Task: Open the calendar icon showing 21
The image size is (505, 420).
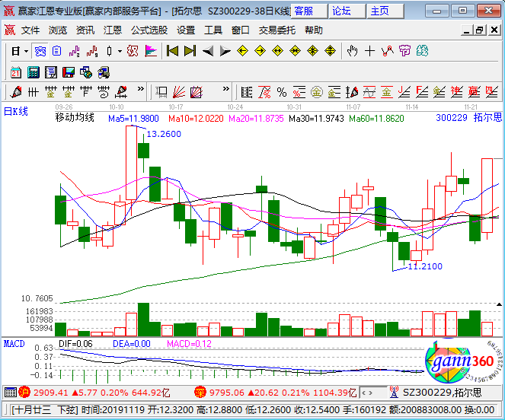Action: [16, 72]
